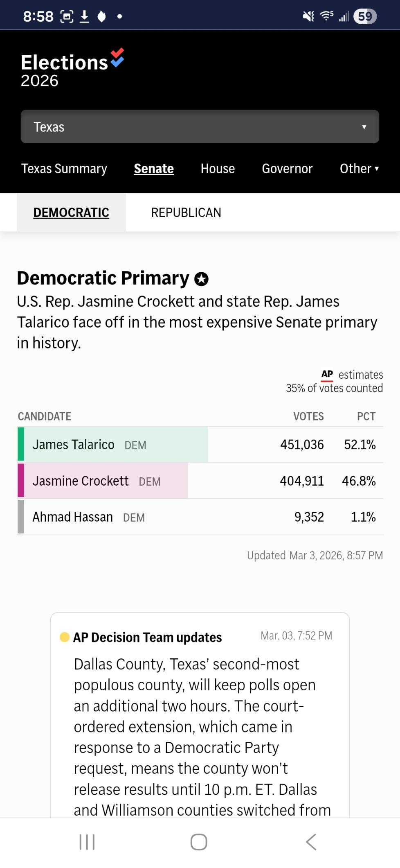The width and height of the screenshot is (400, 868).
Task: Open the Governor race results
Action: 287,169
